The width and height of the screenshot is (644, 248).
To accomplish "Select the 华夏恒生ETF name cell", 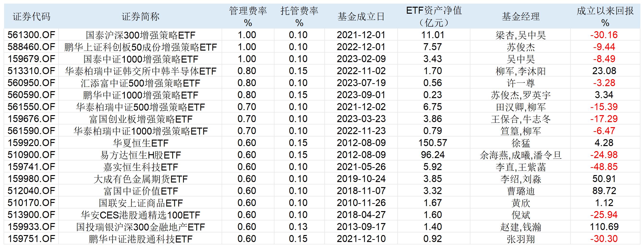I will [x=140, y=143].
